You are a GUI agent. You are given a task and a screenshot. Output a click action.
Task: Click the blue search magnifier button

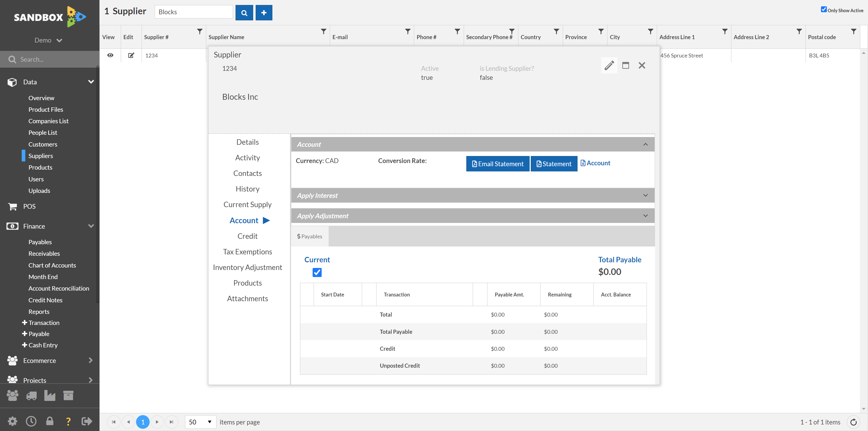244,12
